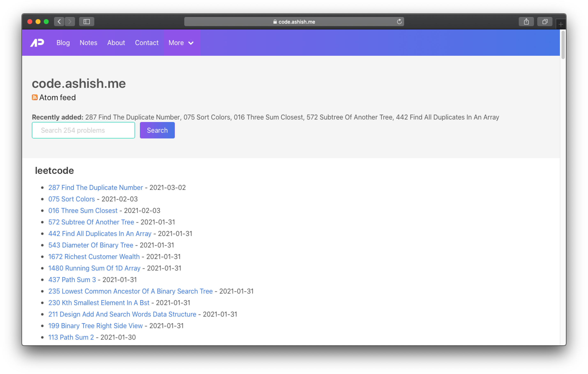
Task: Expand the More dropdown menu
Action: pos(181,43)
